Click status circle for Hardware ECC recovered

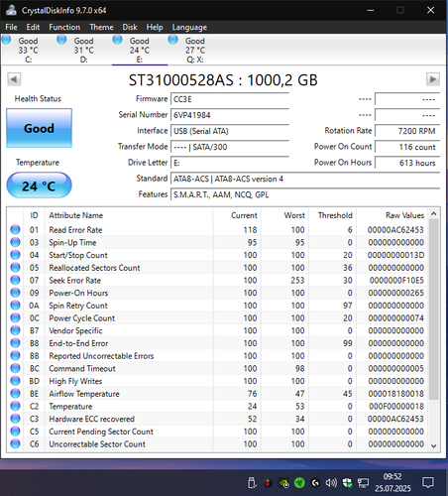pos(15,419)
